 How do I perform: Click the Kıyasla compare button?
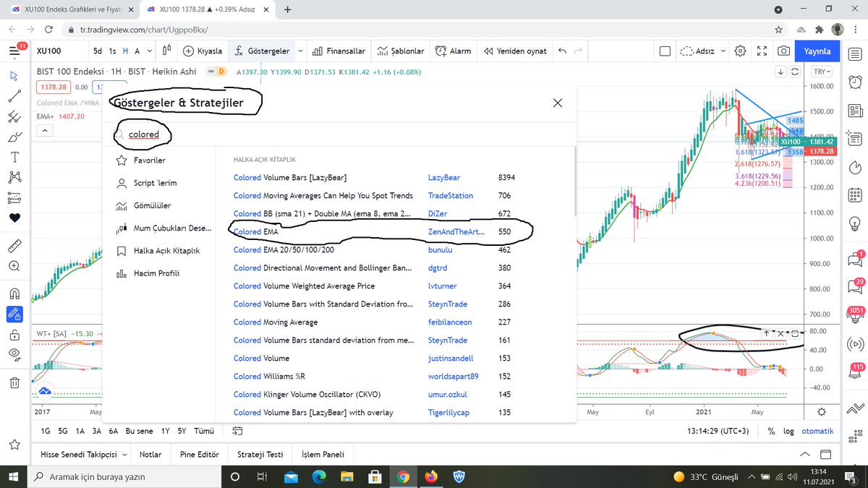click(x=203, y=51)
